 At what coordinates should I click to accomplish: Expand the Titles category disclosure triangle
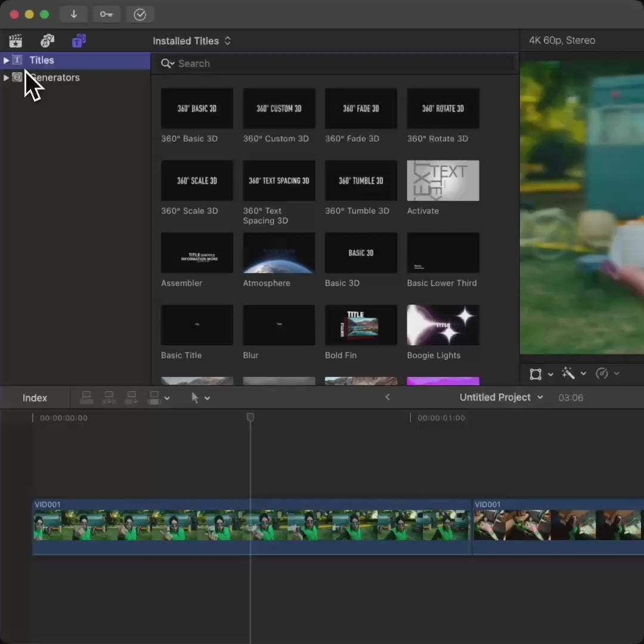[6, 60]
